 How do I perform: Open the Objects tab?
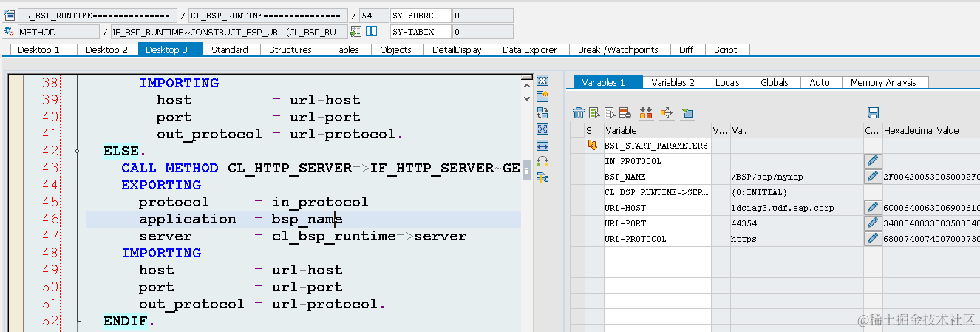(x=396, y=50)
